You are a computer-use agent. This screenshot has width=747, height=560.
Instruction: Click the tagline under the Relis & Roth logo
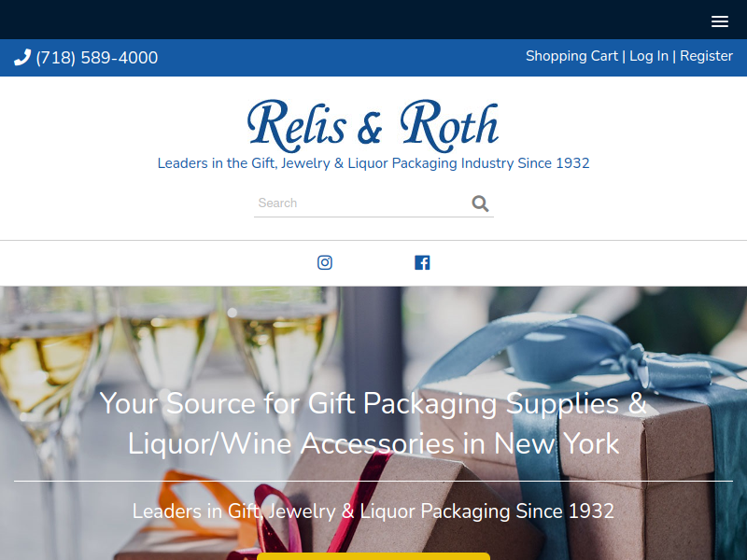(373, 163)
